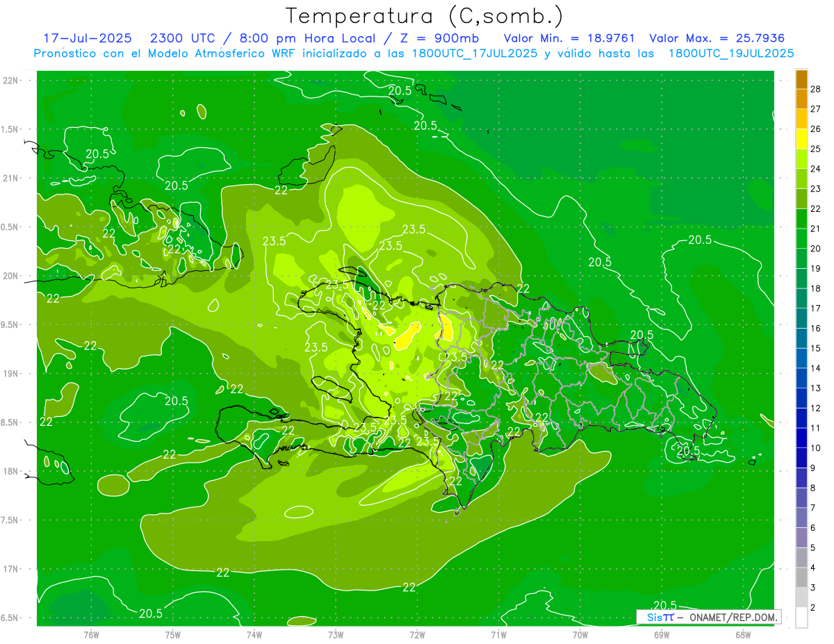Image resolution: width=834 pixels, height=644 pixels.
Task: Click the dark orange top color scale segment
Action: point(801,79)
